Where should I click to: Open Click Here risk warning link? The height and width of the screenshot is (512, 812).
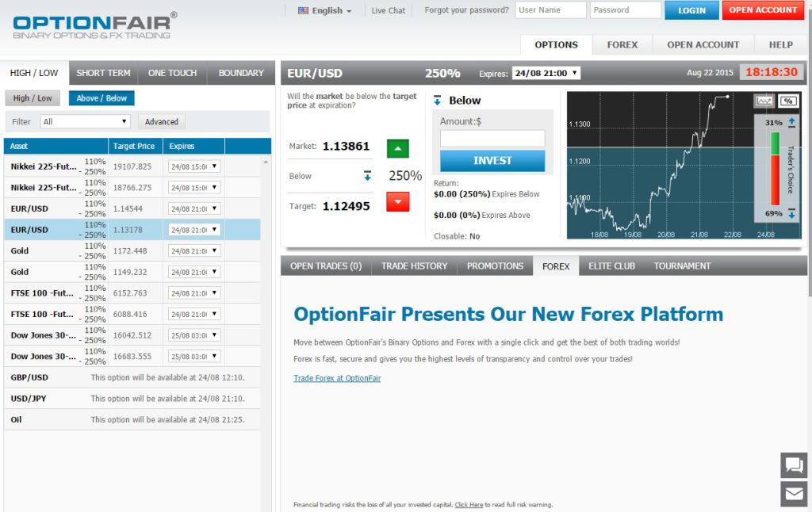click(469, 505)
